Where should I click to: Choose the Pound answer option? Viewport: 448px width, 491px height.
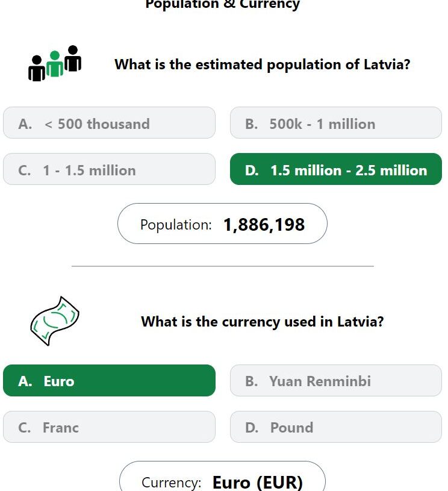pyautogui.click(x=336, y=427)
